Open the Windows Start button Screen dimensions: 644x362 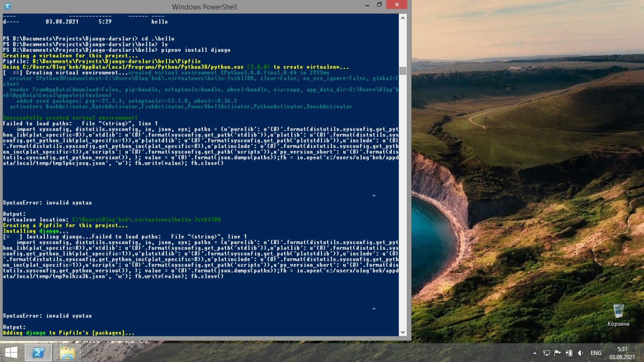pos(11,352)
